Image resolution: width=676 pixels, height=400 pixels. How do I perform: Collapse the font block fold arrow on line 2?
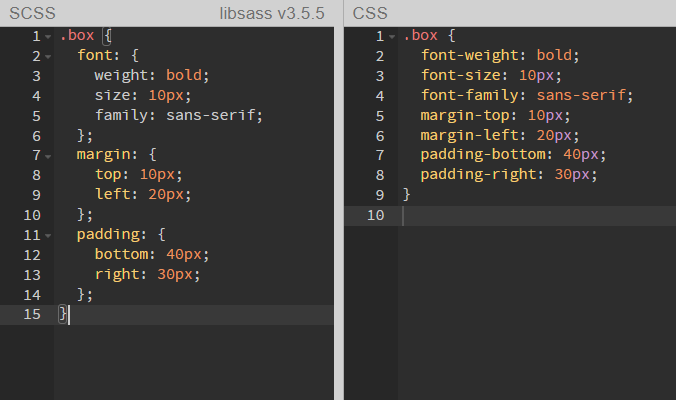48,56
